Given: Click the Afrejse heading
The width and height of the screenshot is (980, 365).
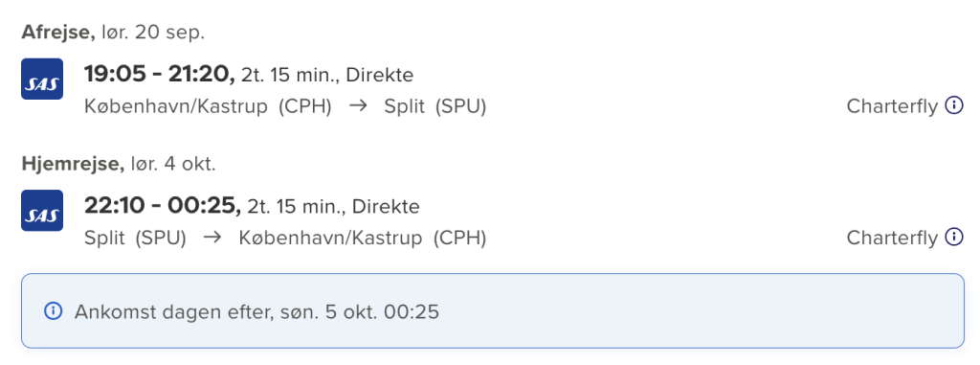Looking at the screenshot, I should point(58,34).
